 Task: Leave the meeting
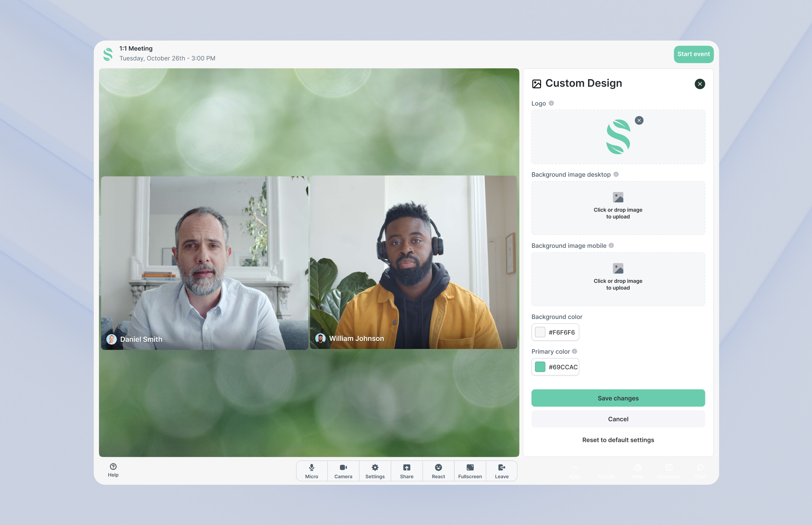(x=501, y=471)
